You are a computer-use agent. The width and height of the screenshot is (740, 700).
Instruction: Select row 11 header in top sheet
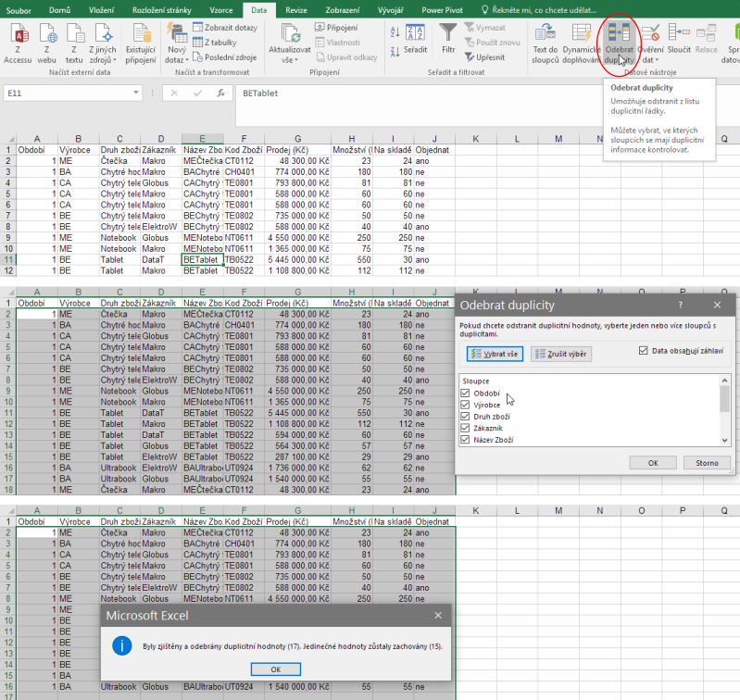[8, 259]
